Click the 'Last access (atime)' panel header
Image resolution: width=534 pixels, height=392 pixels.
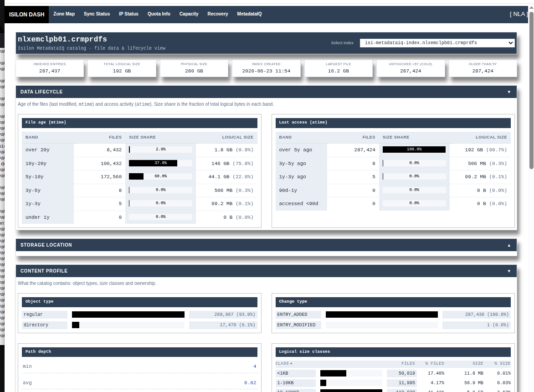click(393, 123)
